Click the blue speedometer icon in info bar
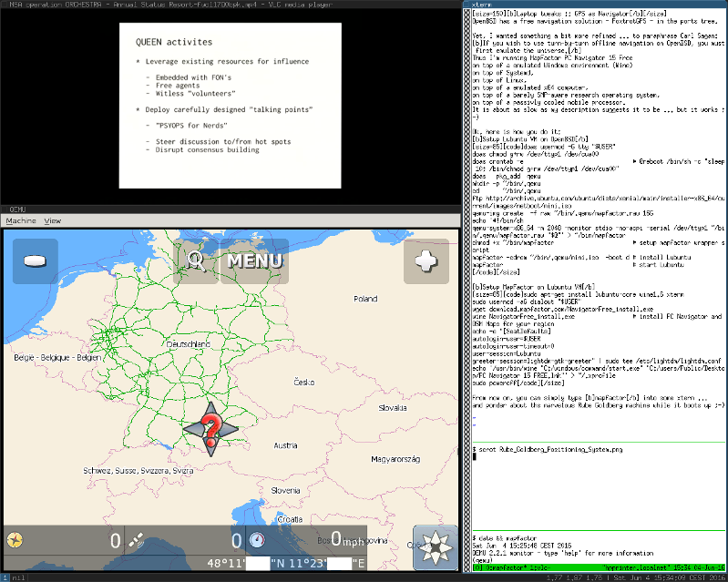Image resolution: width=728 pixels, height=582 pixels. coord(257,540)
